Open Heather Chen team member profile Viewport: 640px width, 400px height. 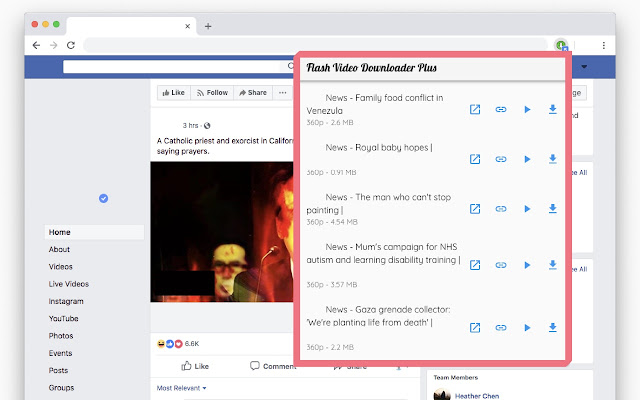click(x=477, y=396)
